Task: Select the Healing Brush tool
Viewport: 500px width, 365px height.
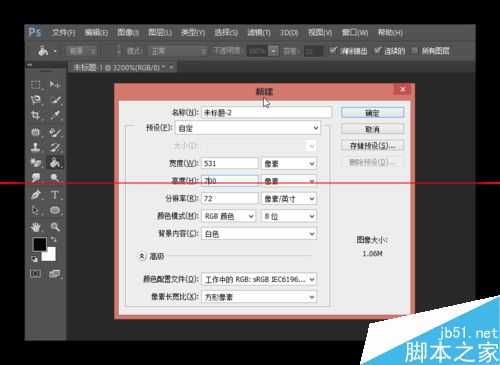Action: pyautogui.click(x=36, y=132)
